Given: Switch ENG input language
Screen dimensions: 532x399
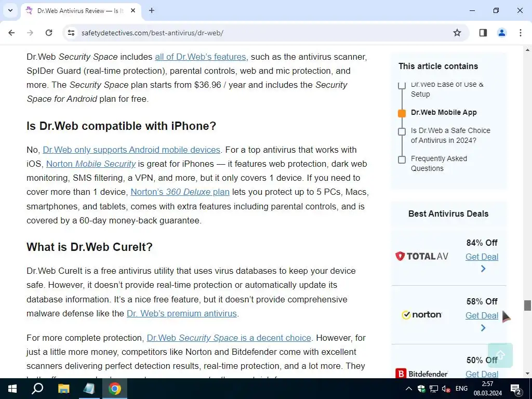Looking at the screenshot, I should click(x=461, y=389).
